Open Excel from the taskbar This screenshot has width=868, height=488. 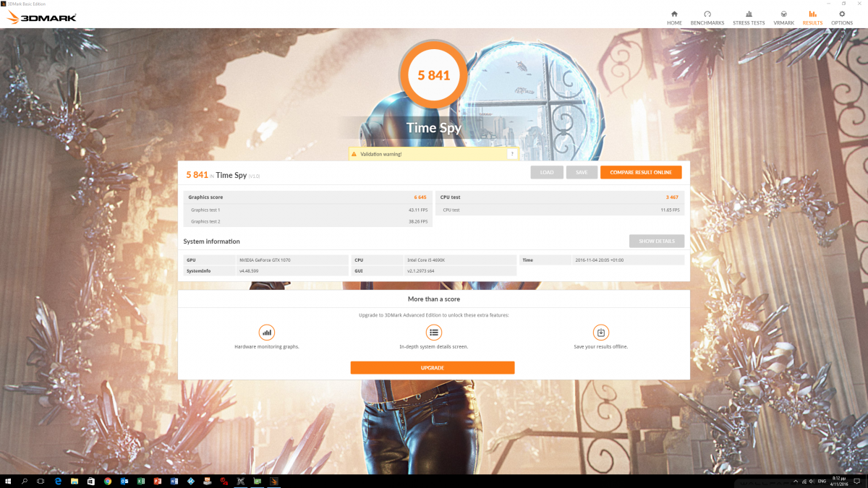[141, 481]
